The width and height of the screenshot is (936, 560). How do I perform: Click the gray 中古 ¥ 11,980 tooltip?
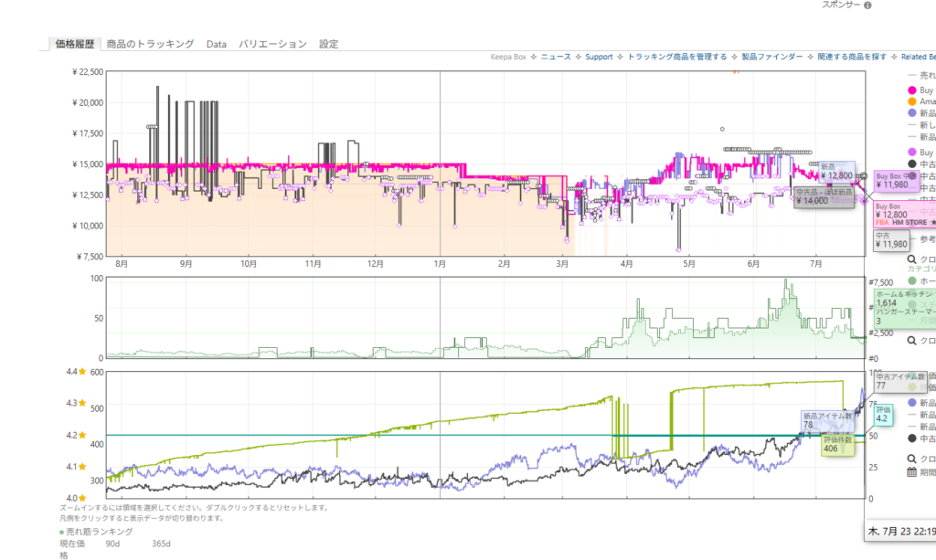point(891,239)
